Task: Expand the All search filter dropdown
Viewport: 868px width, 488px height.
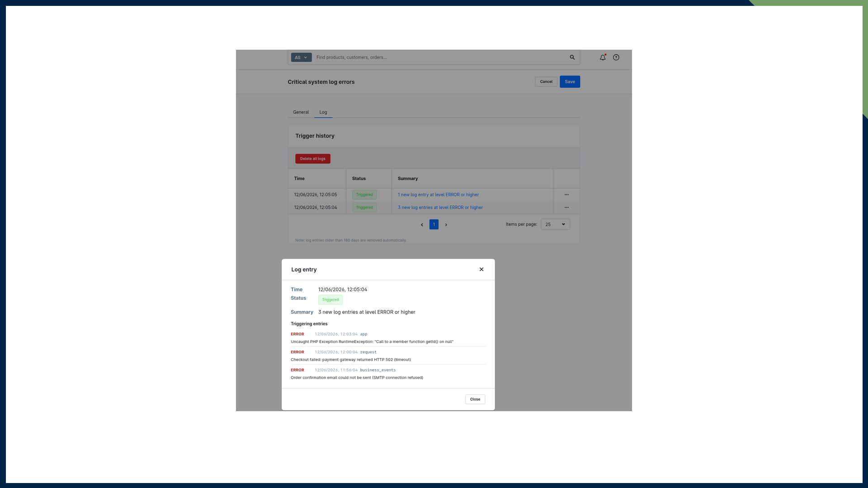Action: [x=301, y=57]
